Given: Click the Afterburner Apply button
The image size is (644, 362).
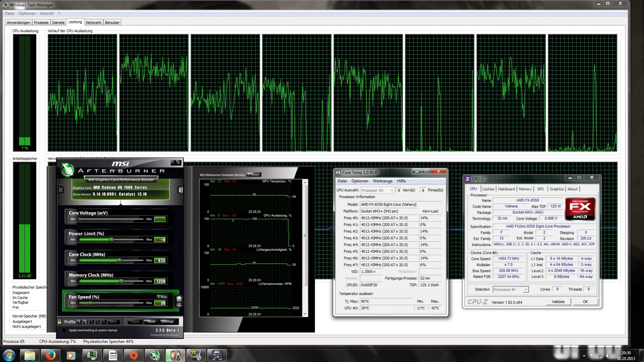Looking at the screenshot, I should click(134, 321).
